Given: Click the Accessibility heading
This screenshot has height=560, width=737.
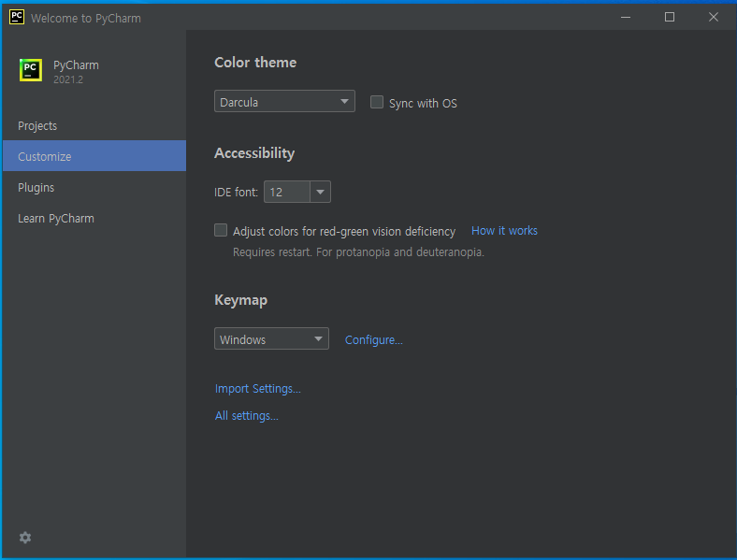Looking at the screenshot, I should (x=254, y=153).
